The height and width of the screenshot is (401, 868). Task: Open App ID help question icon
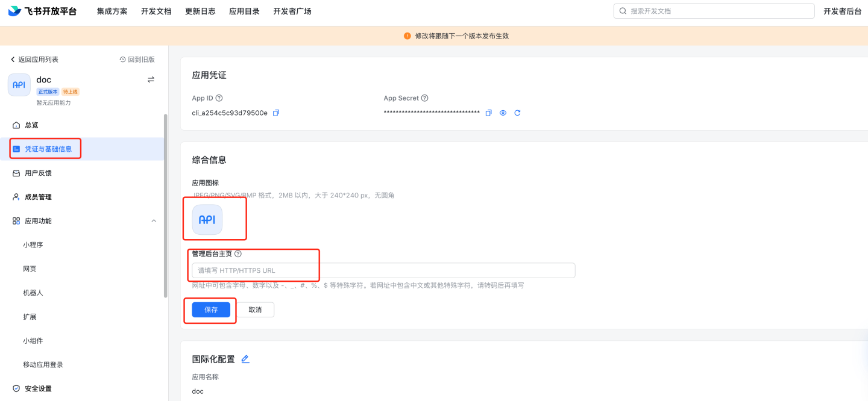(x=219, y=98)
